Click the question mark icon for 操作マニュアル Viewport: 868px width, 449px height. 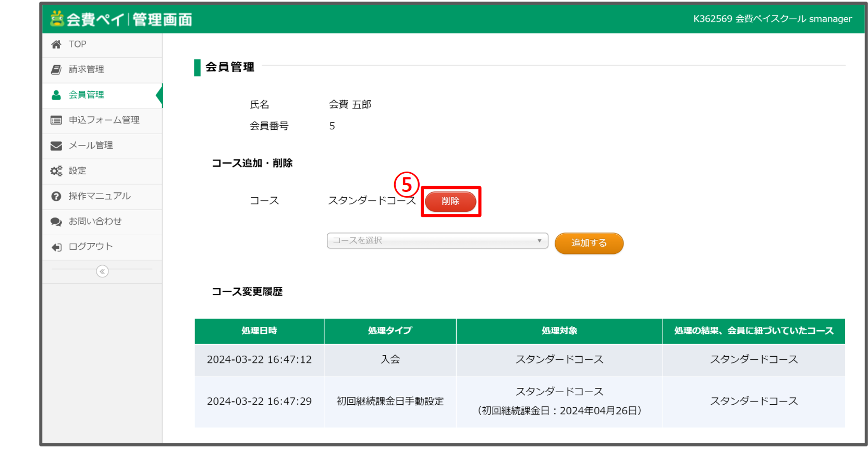point(56,197)
